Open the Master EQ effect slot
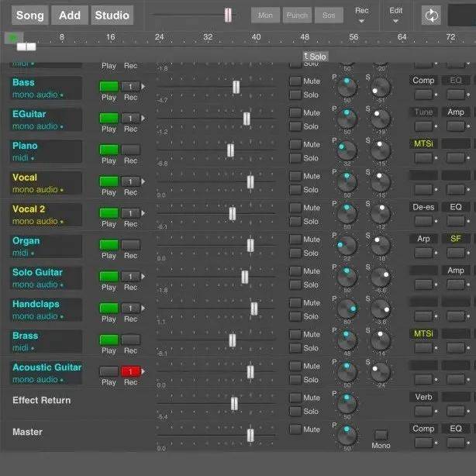476x476 pixels. (x=456, y=429)
